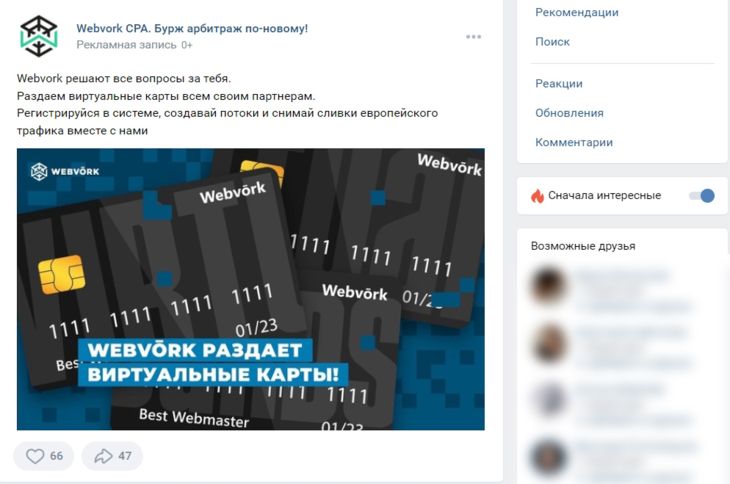Click the flame icon beside Сначала интересные
The width and height of the screenshot is (730, 484).
(x=537, y=195)
